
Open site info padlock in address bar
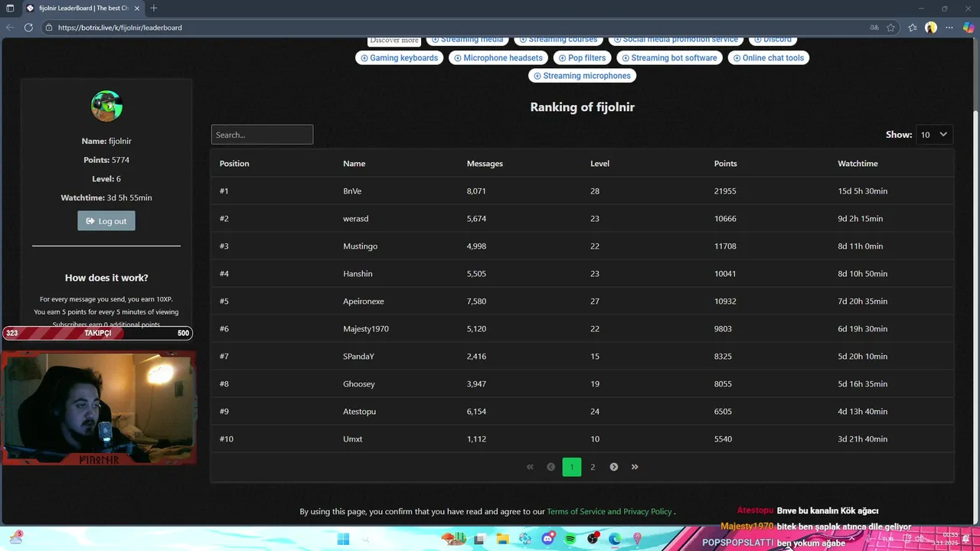click(x=49, y=28)
